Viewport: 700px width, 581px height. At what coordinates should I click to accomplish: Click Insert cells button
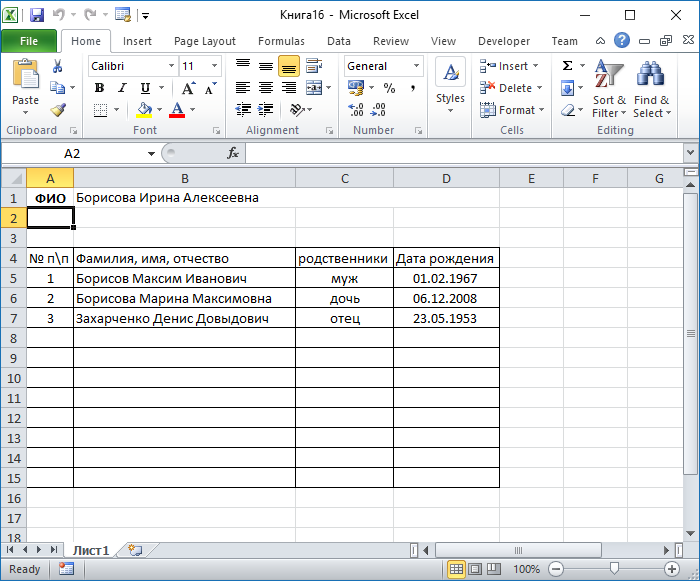point(509,66)
